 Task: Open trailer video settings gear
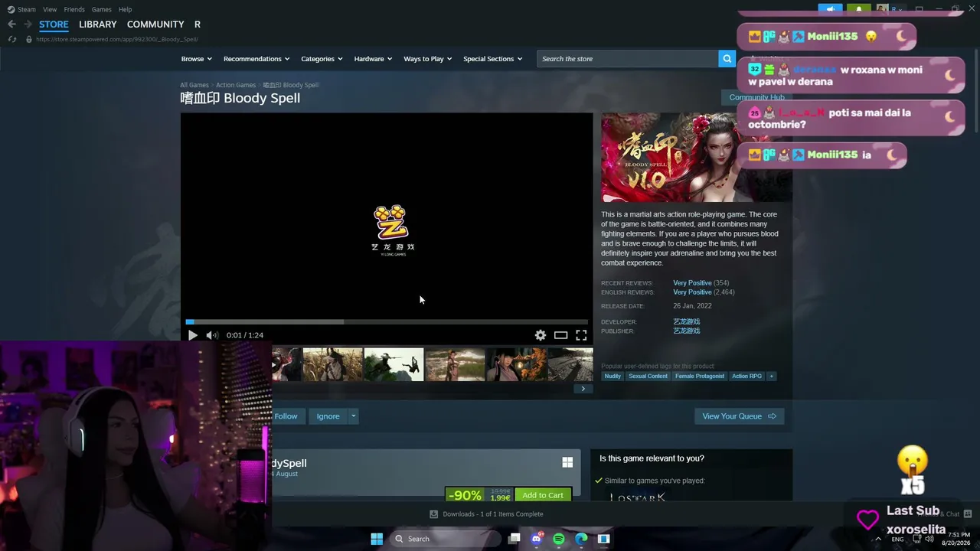coord(541,335)
